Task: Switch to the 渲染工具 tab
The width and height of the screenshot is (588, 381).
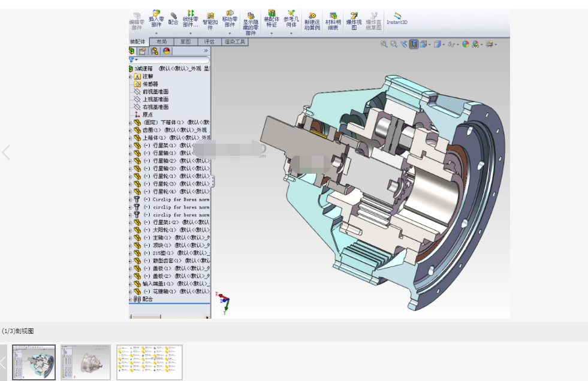Action: click(x=235, y=41)
